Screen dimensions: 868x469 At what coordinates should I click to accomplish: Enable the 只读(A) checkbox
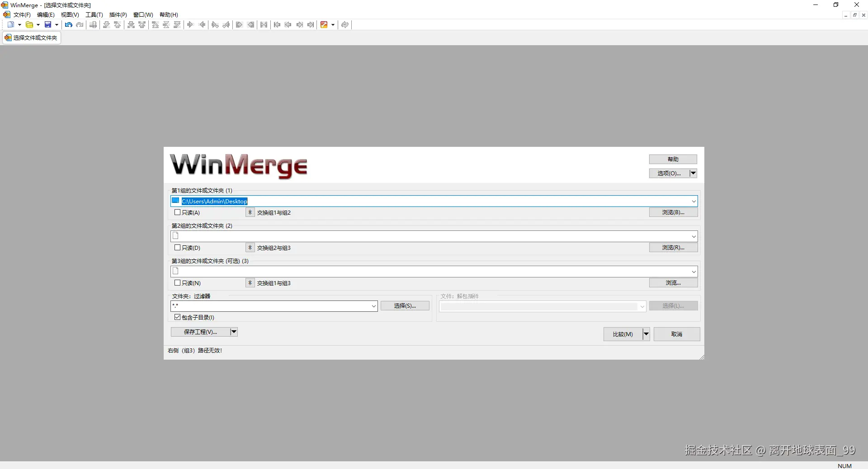[178, 212]
